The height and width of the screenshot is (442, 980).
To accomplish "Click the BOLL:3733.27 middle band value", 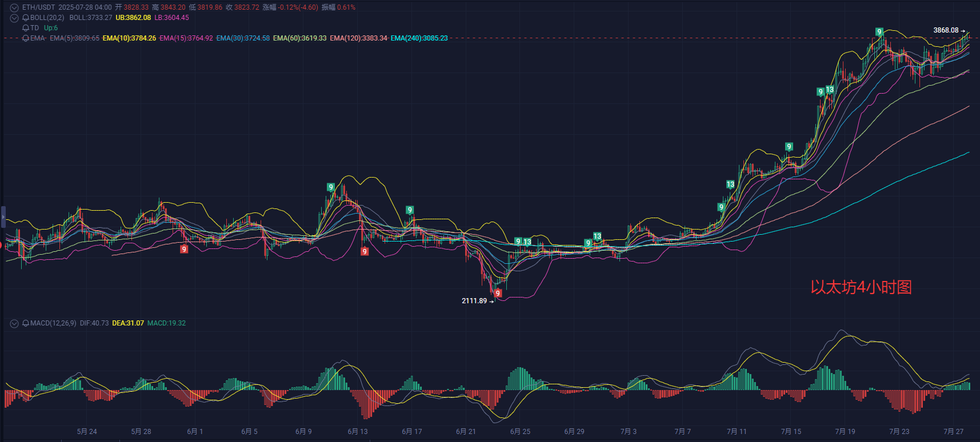I will coord(91,18).
